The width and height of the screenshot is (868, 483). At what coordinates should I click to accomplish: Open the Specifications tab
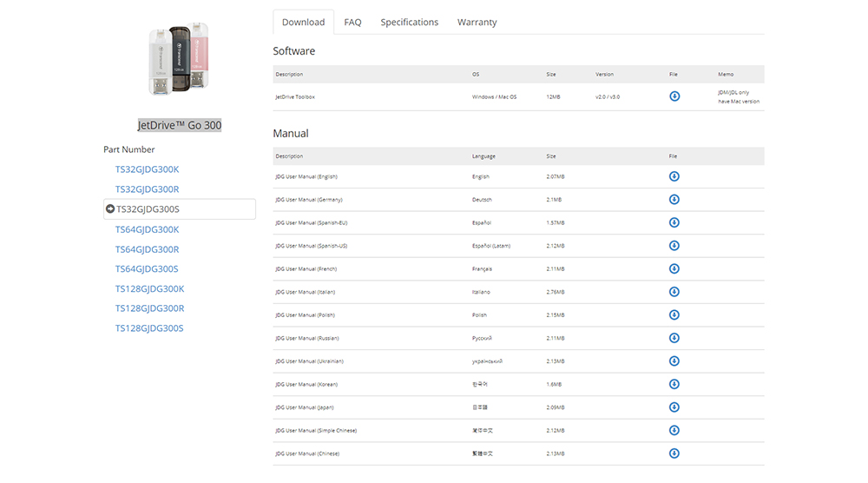[409, 23]
